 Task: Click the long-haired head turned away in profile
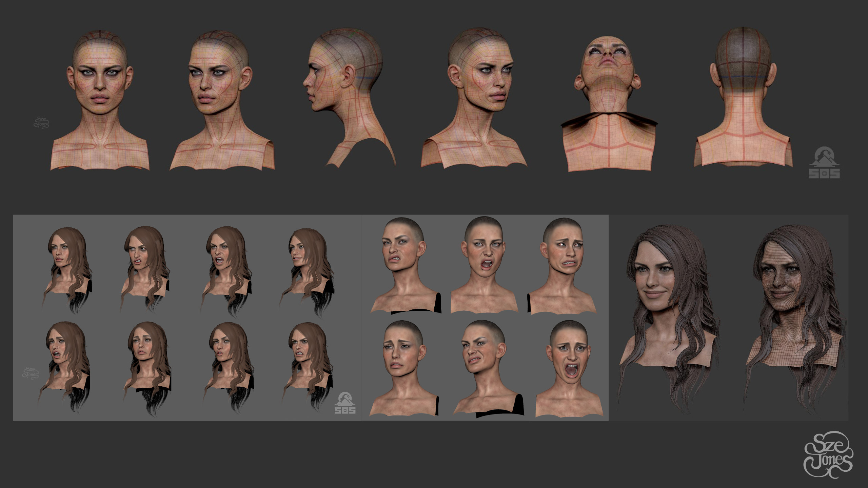(307, 273)
